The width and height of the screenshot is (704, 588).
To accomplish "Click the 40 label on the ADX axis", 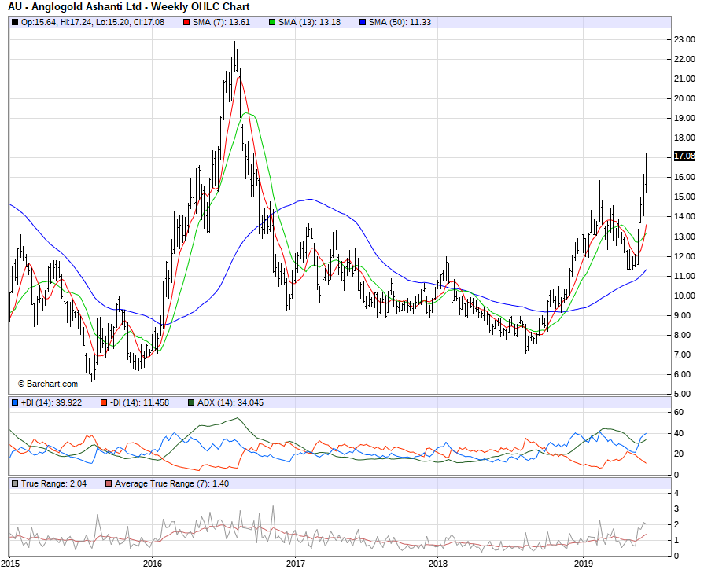I will [x=679, y=433].
